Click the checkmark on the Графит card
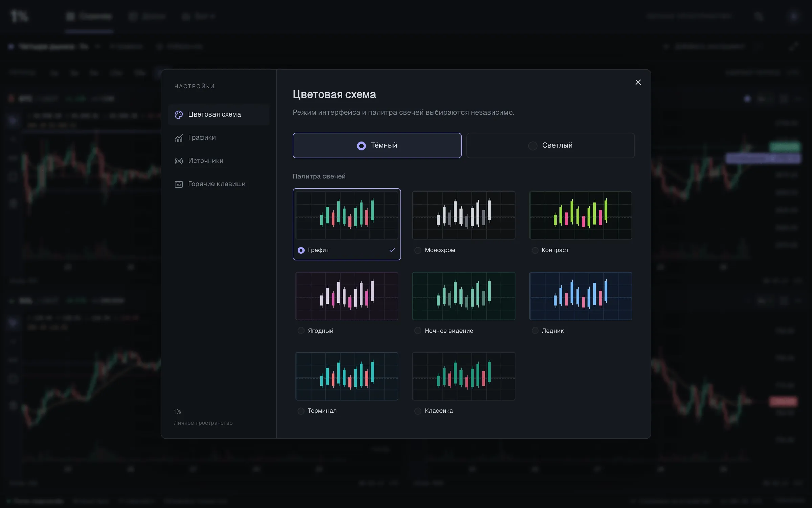The height and width of the screenshot is (508, 812). (x=392, y=250)
